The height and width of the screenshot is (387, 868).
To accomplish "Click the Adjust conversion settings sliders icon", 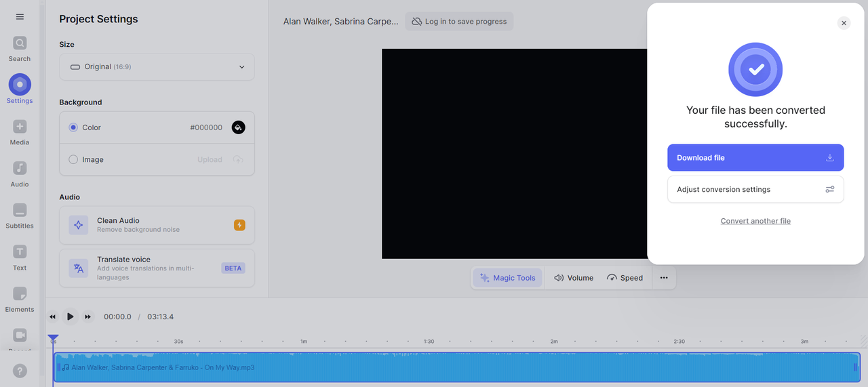I will pyautogui.click(x=830, y=190).
